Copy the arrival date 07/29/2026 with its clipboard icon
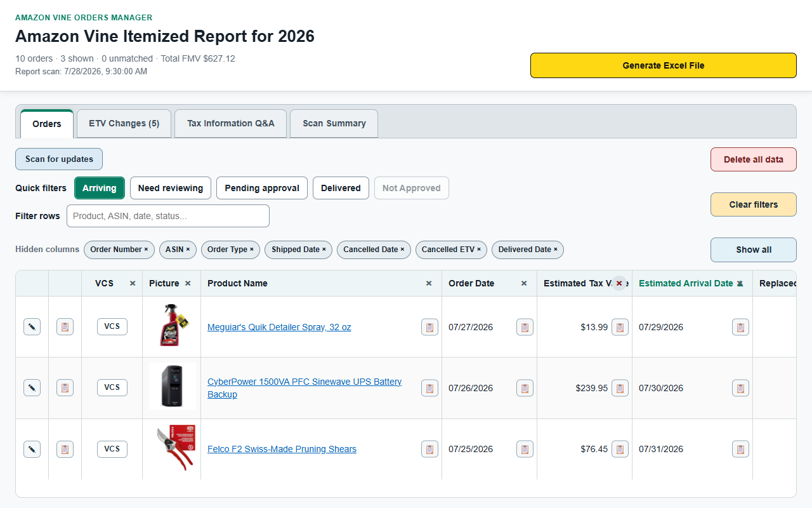 (x=740, y=327)
